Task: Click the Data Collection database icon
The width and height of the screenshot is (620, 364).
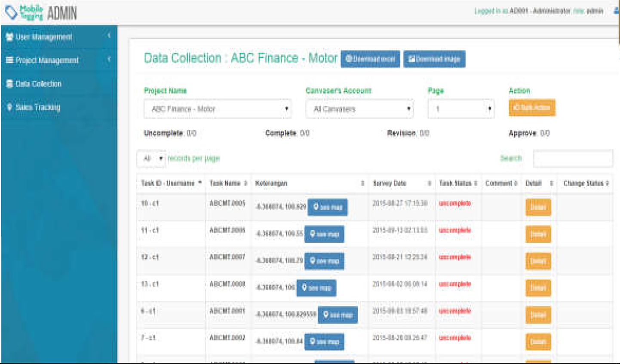Action: pyautogui.click(x=9, y=84)
